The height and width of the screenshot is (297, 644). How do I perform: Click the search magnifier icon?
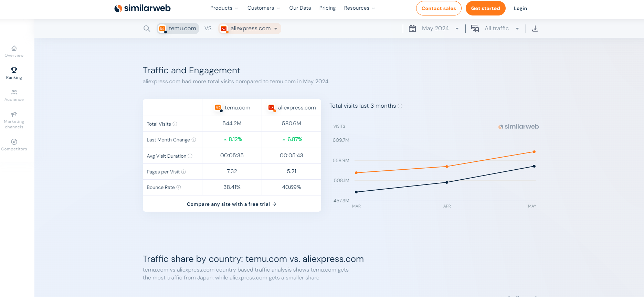147,29
